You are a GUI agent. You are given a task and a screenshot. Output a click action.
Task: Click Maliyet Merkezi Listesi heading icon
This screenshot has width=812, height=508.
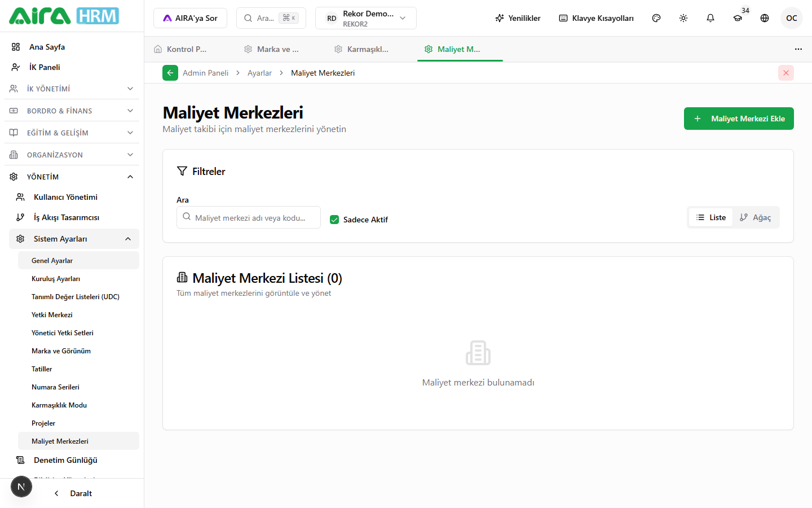click(x=182, y=277)
